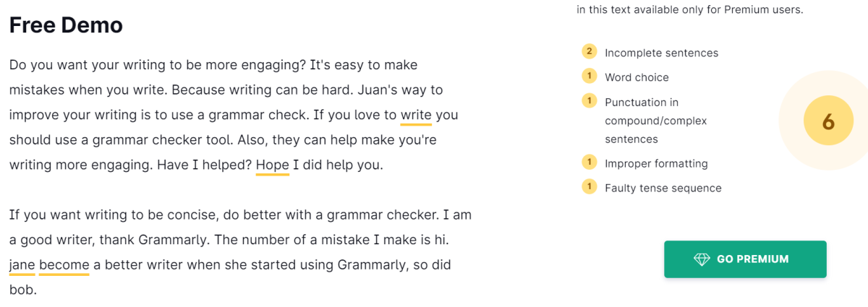Select the Punctuation in compound/complex sentences label
The height and width of the screenshot is (307, 868).
pos(655,121)
